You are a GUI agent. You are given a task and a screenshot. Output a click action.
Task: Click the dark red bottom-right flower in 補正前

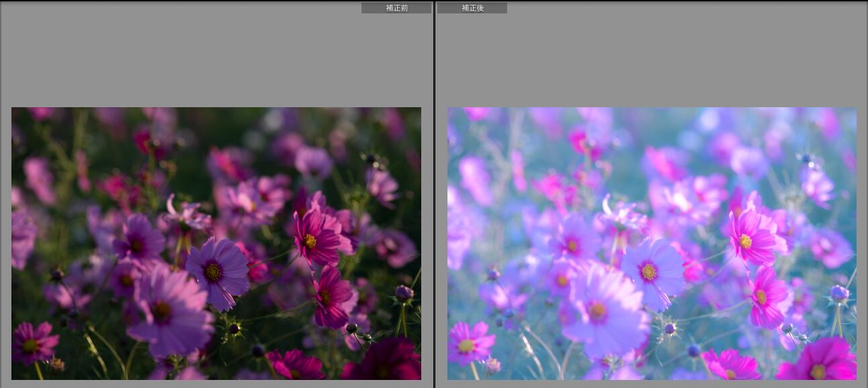[386, 362]
